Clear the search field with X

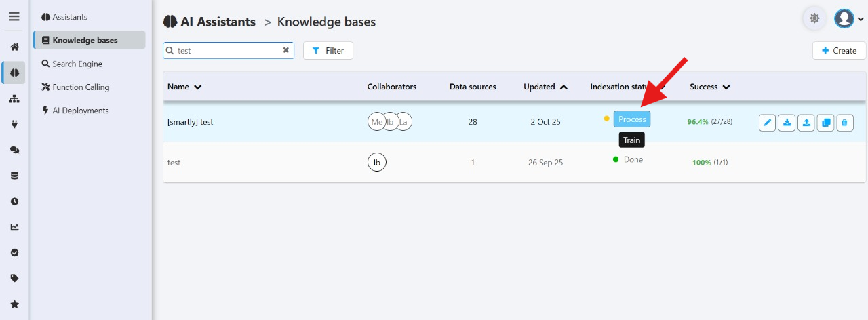pyautogui.click(x=285, y=50)
